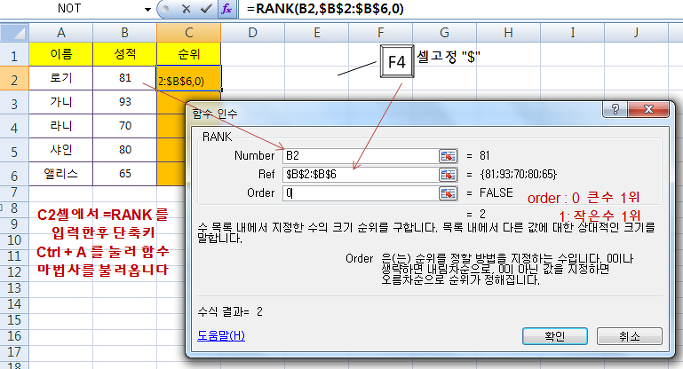The image size is (683, 369).
Task: Collapse dialog via Ref range selector icon
Action: coord(448,175)
